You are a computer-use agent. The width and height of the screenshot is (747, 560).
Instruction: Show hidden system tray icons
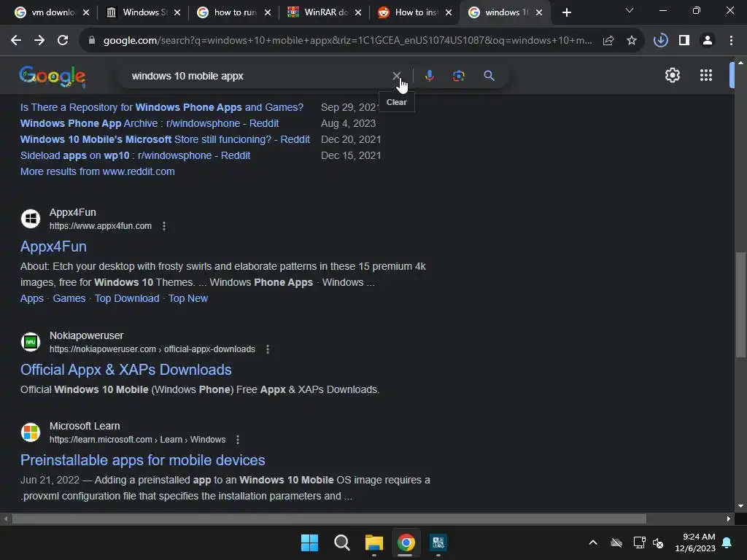pos(593,542)
